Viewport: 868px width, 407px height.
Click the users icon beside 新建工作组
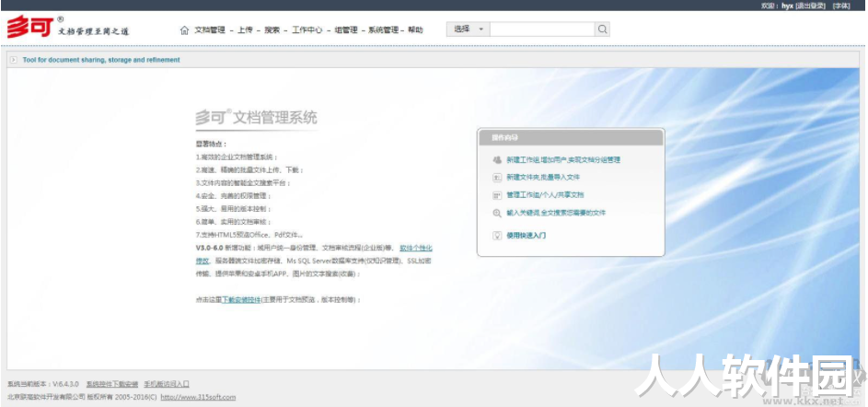click(496, 160)
